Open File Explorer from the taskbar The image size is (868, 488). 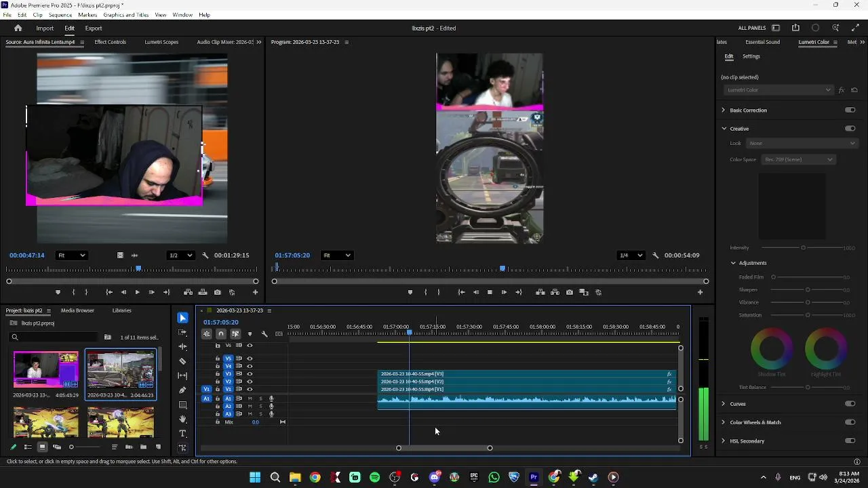pos(295,477)
